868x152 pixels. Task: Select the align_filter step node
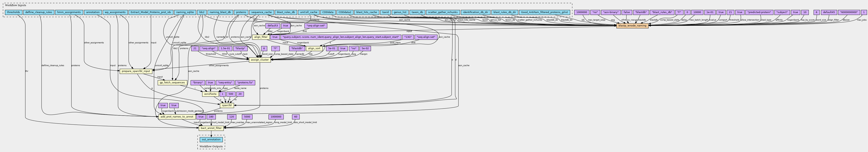coord(260,37)
